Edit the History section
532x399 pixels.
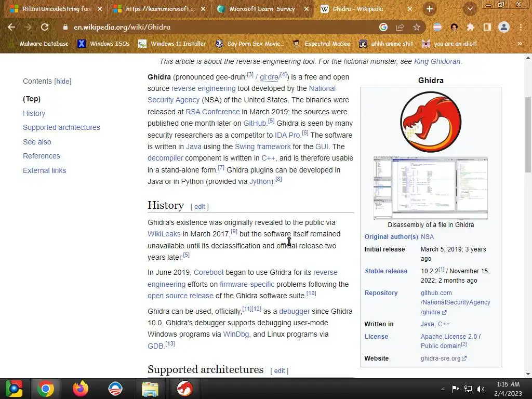(199, 207)
